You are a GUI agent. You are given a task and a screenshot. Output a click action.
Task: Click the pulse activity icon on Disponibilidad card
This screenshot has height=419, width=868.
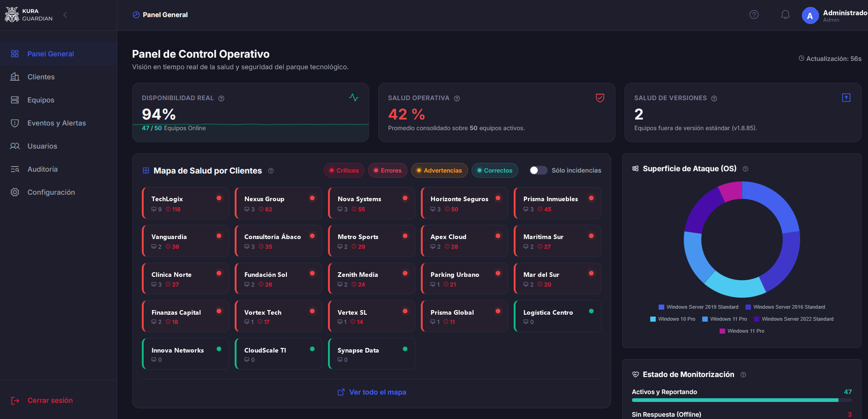click(x=354, y=97)
